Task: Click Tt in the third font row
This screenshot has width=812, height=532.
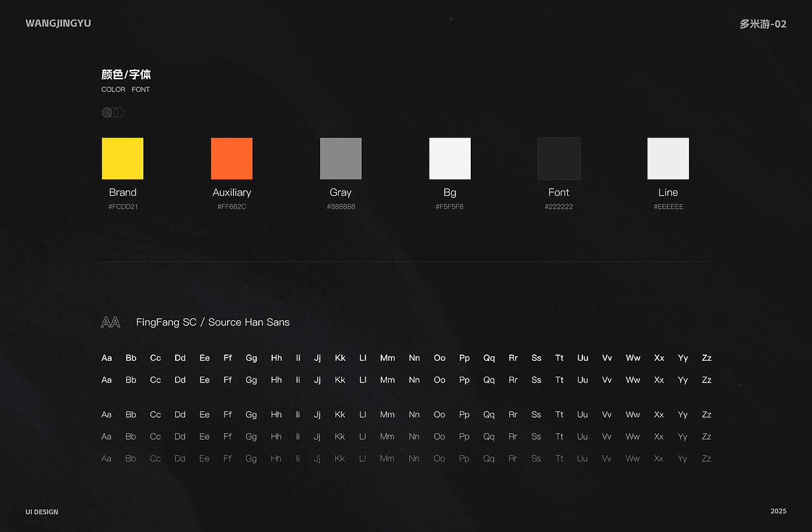Action: tap(559, 415)
